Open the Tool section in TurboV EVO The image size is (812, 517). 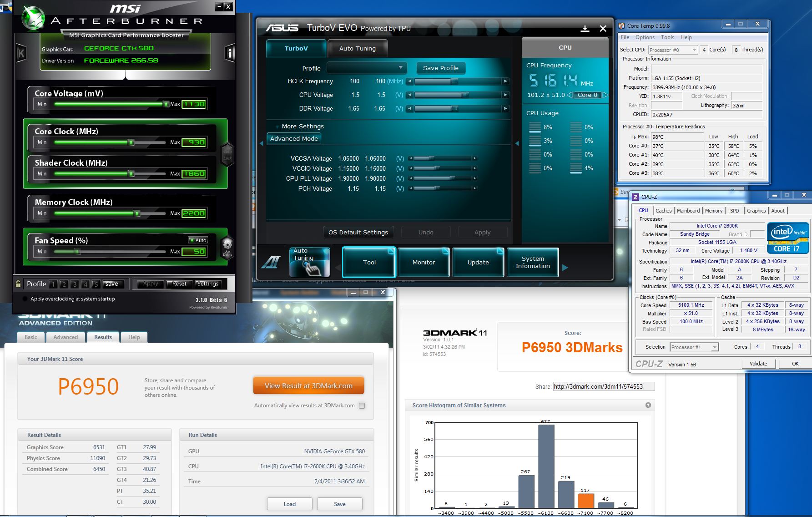pyautogui.click(x=369, y=262)
